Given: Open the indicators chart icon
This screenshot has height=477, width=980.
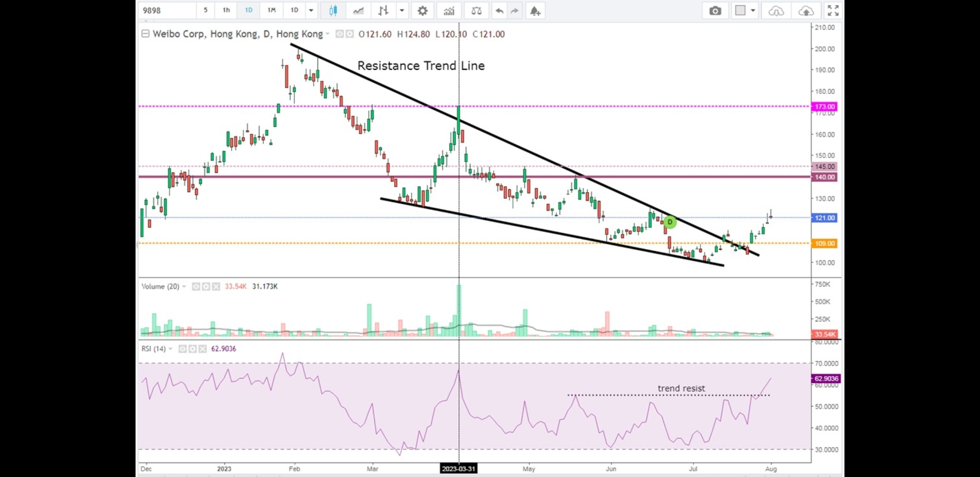Looking at the screenshot, I should (449, 11).
